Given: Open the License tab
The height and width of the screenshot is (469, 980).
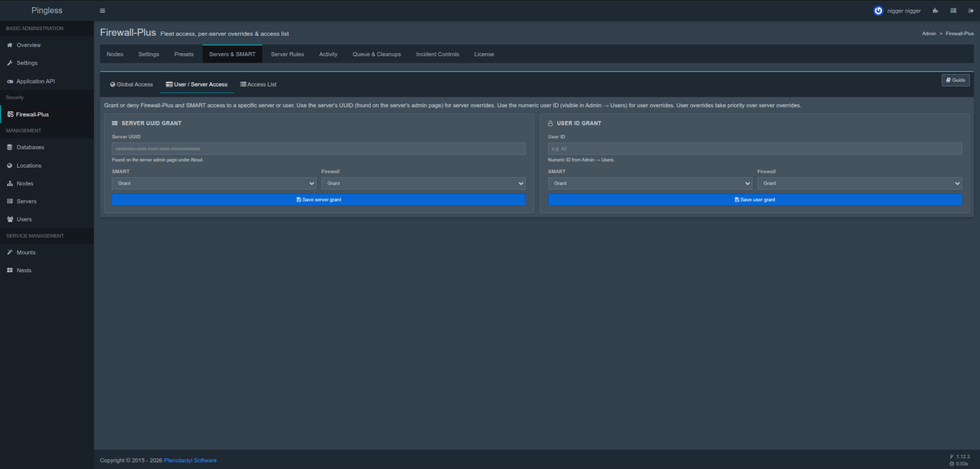Looking at the screenshot, I should click(484, 54).
